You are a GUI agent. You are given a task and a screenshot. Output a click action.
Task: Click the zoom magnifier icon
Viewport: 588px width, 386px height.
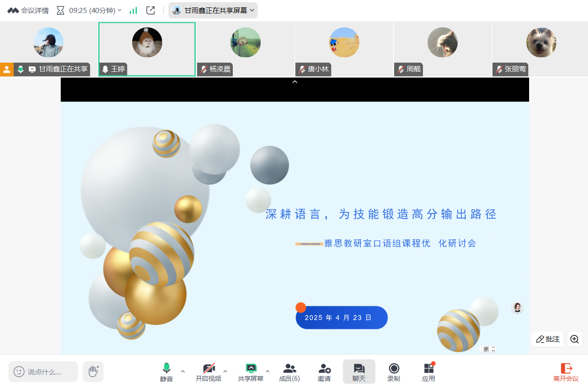(x=575, y=339)
